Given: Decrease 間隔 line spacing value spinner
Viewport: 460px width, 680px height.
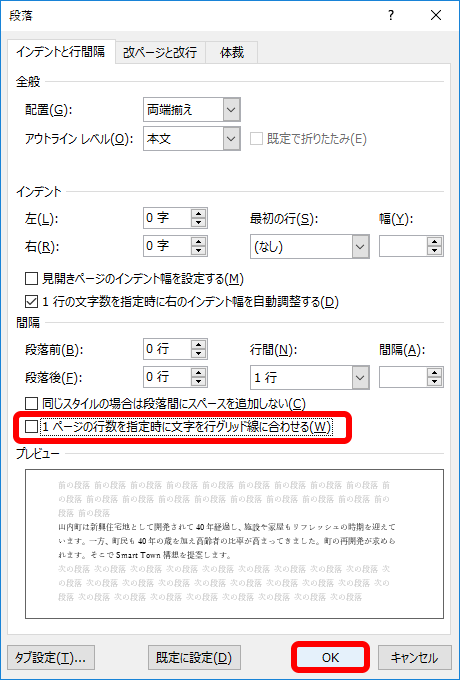Looking at the screenshot, I should coord(434,382).
